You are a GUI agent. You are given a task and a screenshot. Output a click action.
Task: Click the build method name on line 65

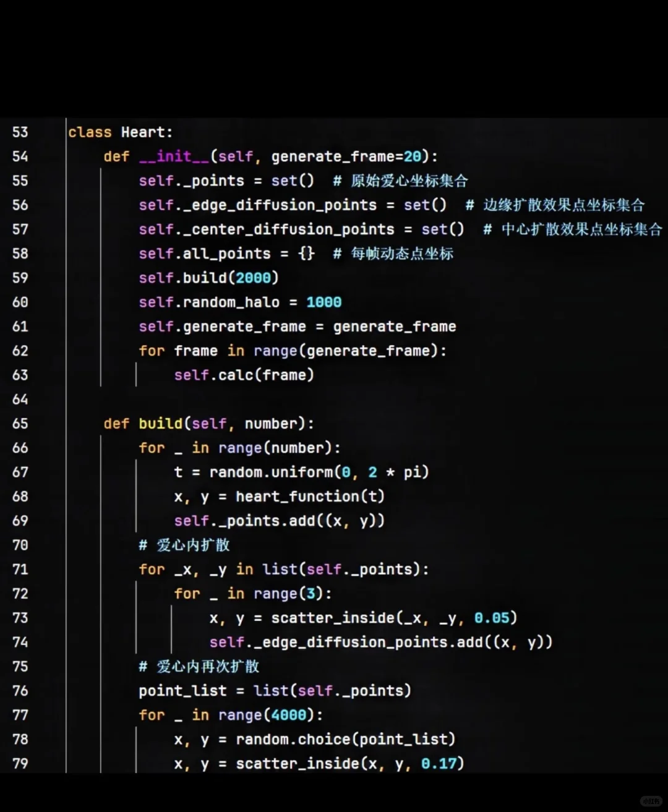tap(160, 423)
